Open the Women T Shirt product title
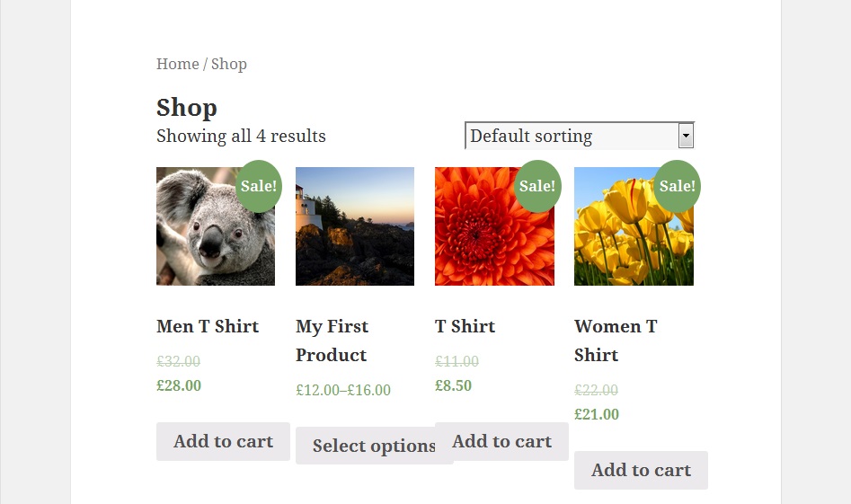Image resolution: width=851 pixels, height=504 pixels. point(616,340)
